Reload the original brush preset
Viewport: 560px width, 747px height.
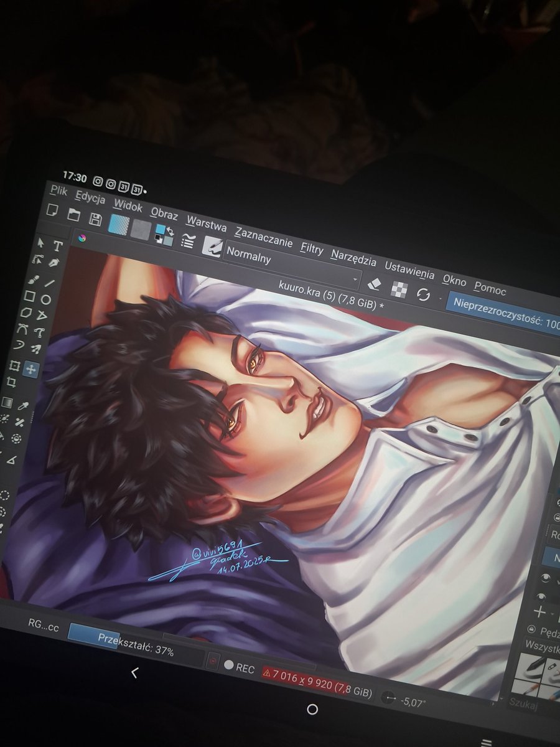point(424,294)
